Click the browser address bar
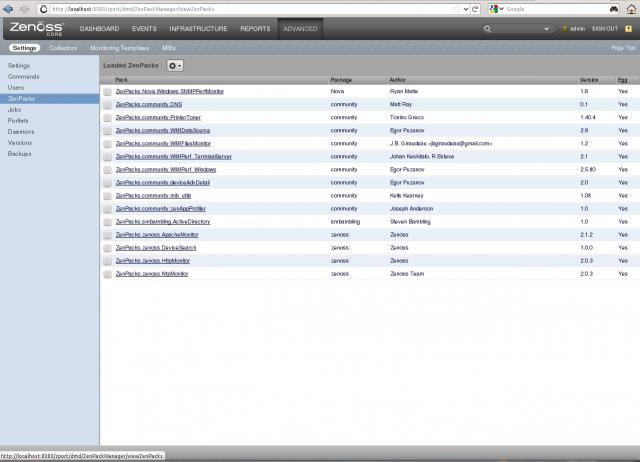The width and height of the screenshot is (640, 462). tap(251, 9)
